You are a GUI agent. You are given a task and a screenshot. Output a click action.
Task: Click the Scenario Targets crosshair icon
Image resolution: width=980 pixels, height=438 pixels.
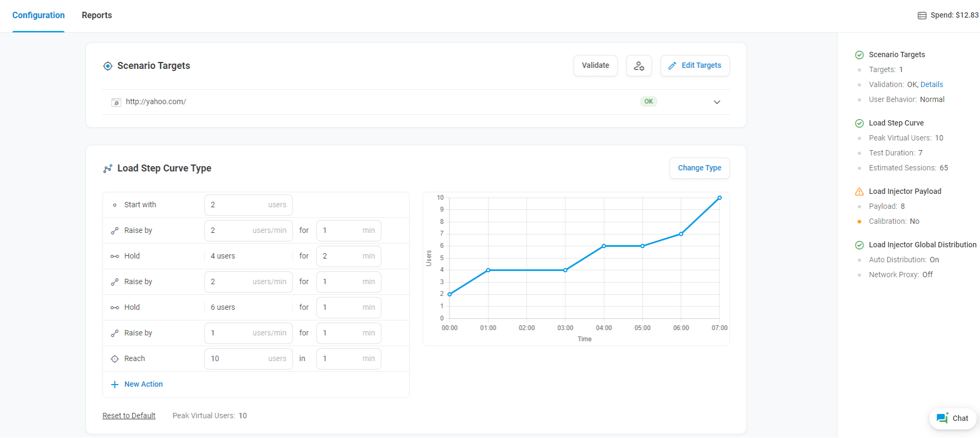108,66
